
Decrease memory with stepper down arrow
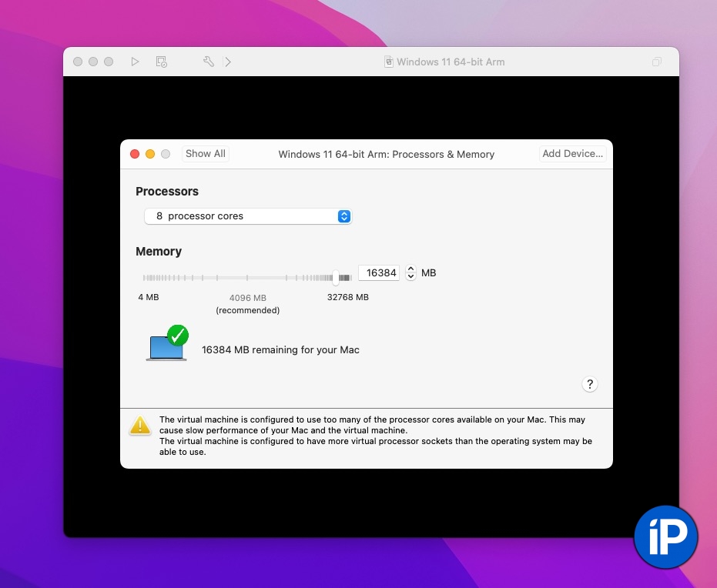pos(410,276)
